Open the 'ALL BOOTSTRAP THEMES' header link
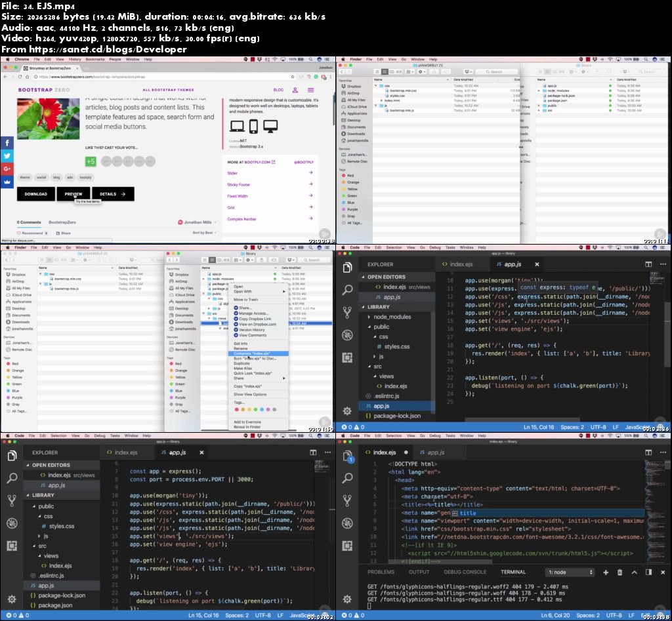Image resolution: width=672 pixels, height=621 pixels. point(168,90)
